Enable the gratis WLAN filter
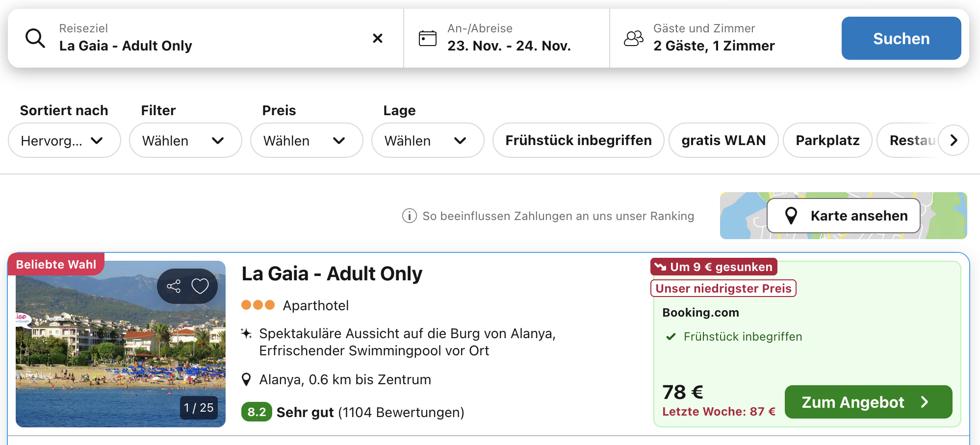The height and width of the screenshot is (445, 980). pos(723,141)
